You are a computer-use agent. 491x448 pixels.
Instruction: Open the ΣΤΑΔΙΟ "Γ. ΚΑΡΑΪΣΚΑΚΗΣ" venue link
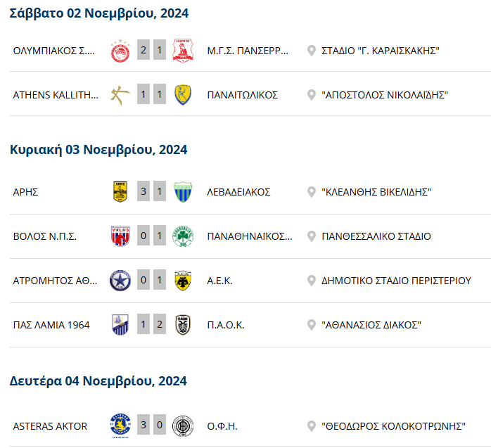tap(381, 51)
